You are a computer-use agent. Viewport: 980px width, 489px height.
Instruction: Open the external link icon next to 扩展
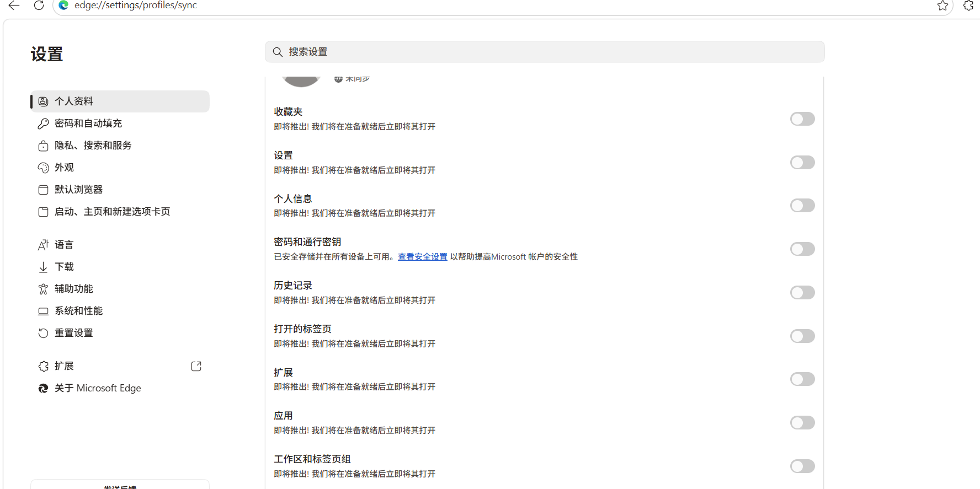click(x=196, y=366)
